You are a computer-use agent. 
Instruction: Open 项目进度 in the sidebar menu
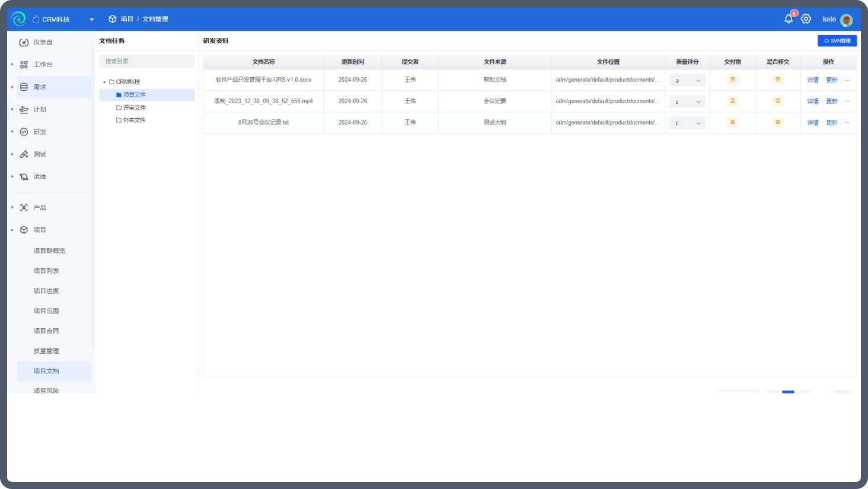[46, 291]
